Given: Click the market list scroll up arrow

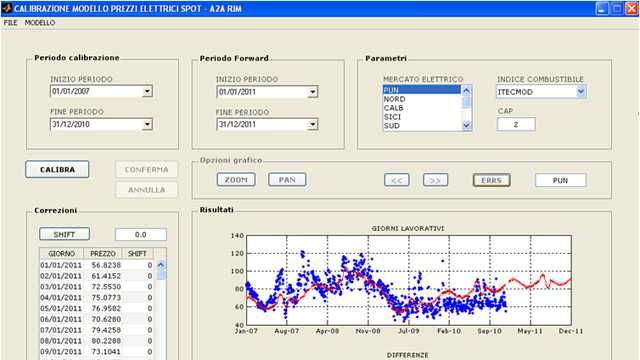Looking at the screenshot, I should pyautogui.click(x=467, y=90).
